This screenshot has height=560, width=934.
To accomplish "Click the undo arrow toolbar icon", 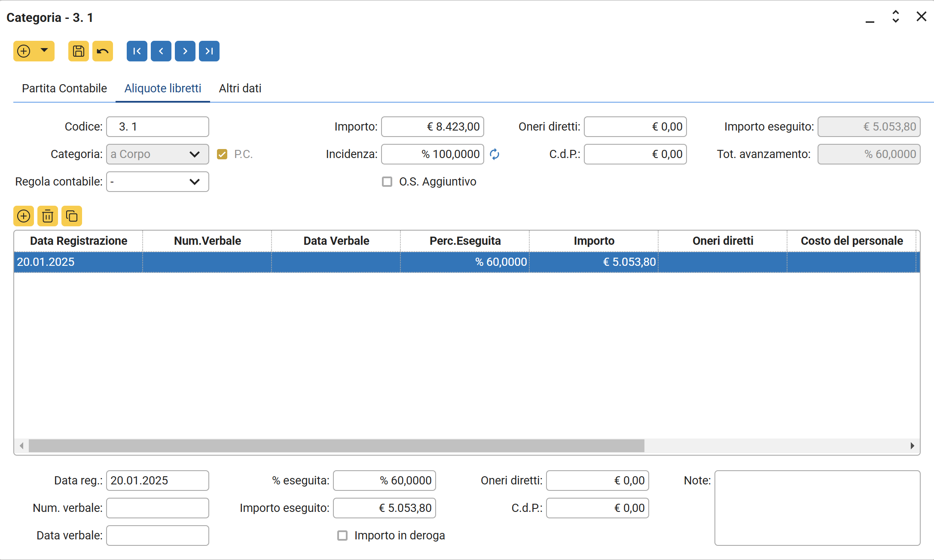I will point(103,52).
